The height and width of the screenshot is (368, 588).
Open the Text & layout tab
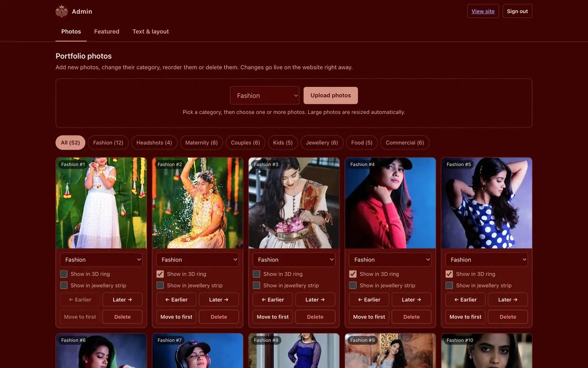150,31
